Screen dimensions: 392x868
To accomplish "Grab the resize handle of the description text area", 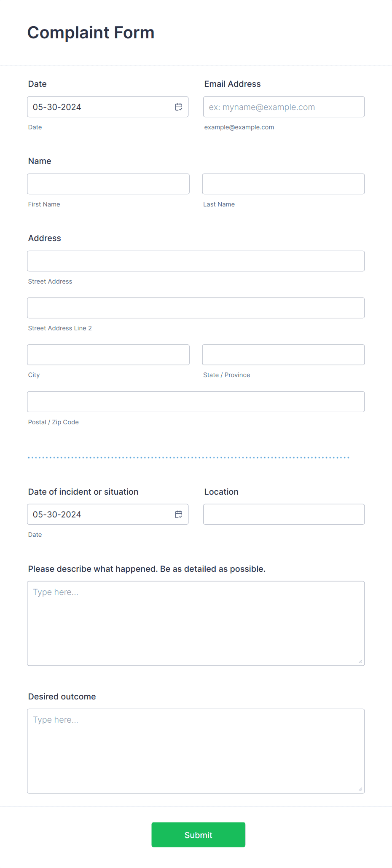I will pyautogui.click(x=360, y=662).
